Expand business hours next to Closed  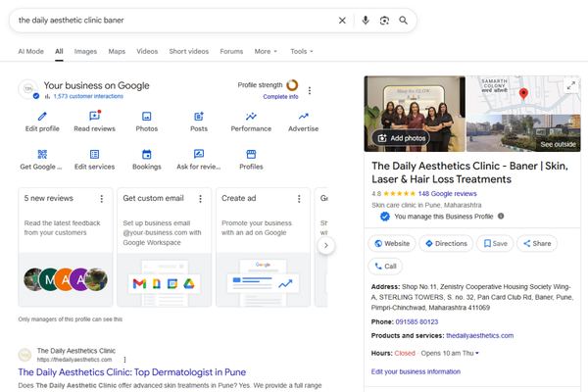coord(477,353)
